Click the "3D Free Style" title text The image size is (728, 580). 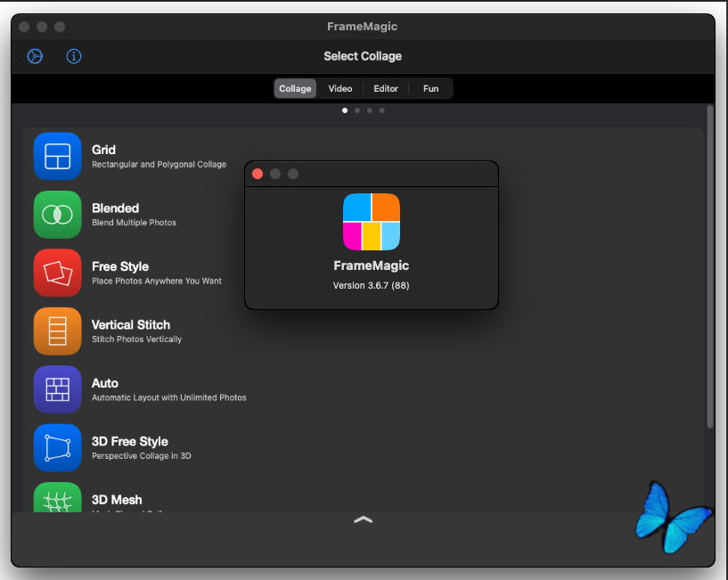point(129,441)
